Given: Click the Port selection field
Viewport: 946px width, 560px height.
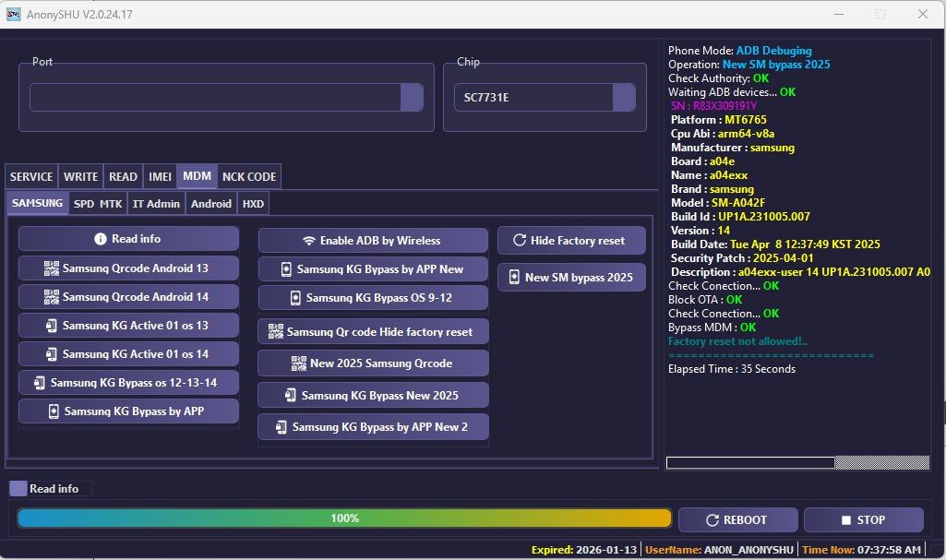Looking at the screenshot, I should [x=226, y=97].
